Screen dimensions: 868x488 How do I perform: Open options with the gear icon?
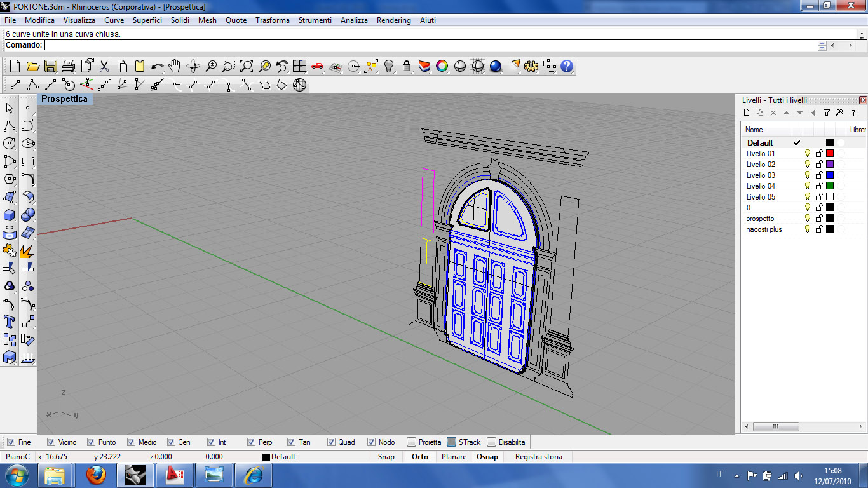(x=532, y=66)
